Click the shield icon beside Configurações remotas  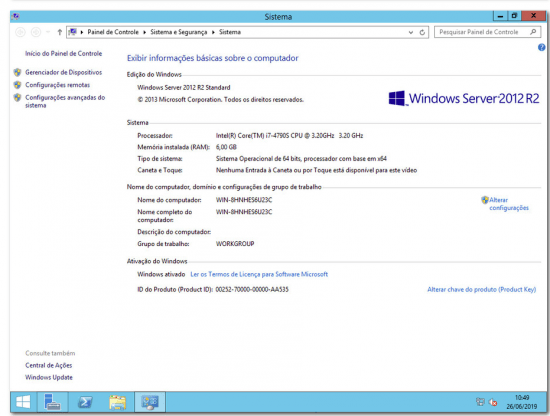click(x=17, y=85)
